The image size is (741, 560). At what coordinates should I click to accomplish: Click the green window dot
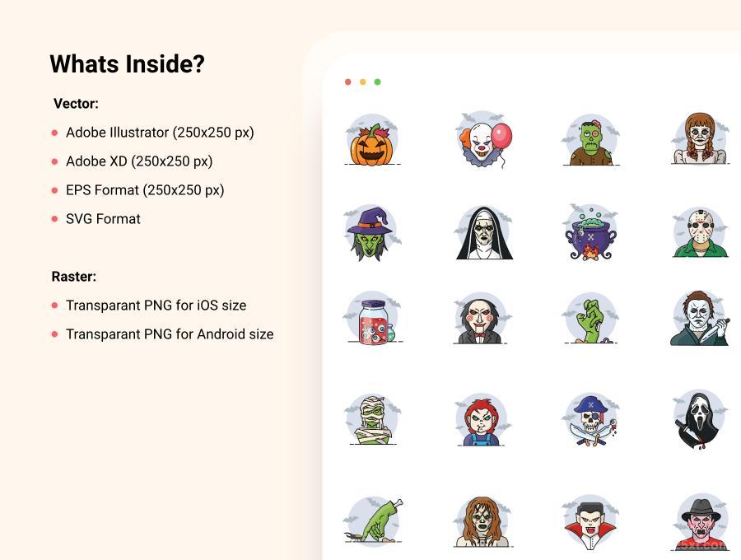[x=377, y=82]
